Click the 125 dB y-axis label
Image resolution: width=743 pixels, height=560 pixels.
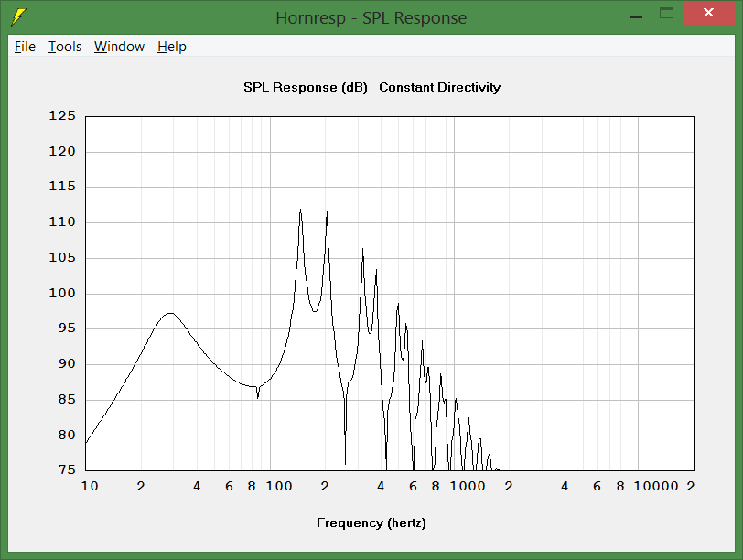tap(62, 115)
